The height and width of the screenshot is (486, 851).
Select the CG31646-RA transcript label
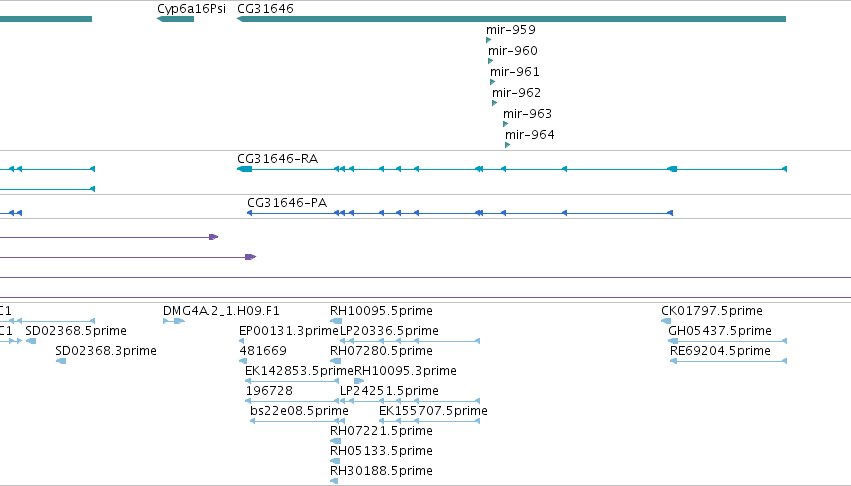pyautogui.click(x=277, y=159)
